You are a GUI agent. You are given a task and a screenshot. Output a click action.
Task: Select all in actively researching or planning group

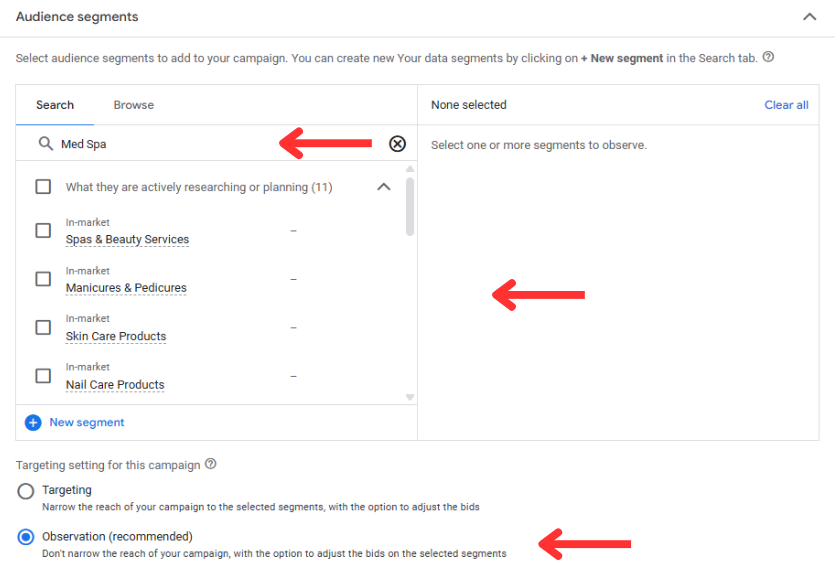pyautogui.click(x=43, y=187)
